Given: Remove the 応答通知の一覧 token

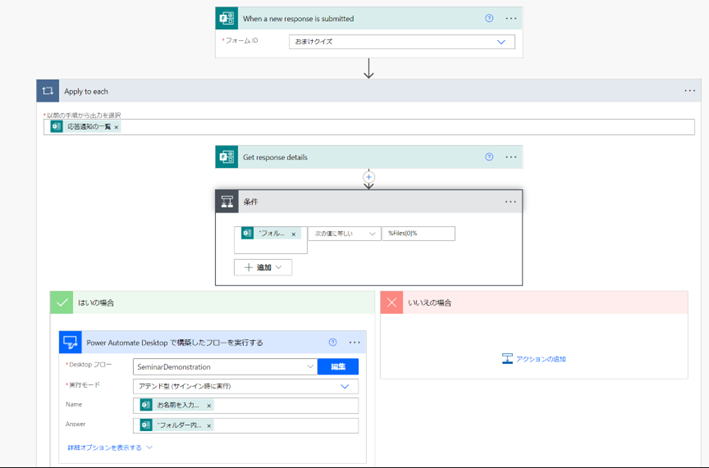Looking at the screenshot, I should point(116,128).
